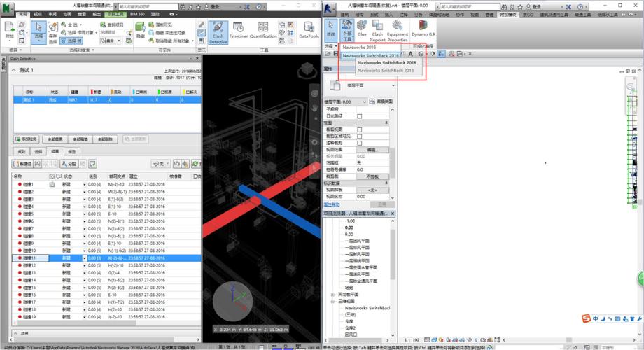Screen dimensions: 644x350
Task: Open the 属性帮助 link in Revit properties
Action: [331, 204]
